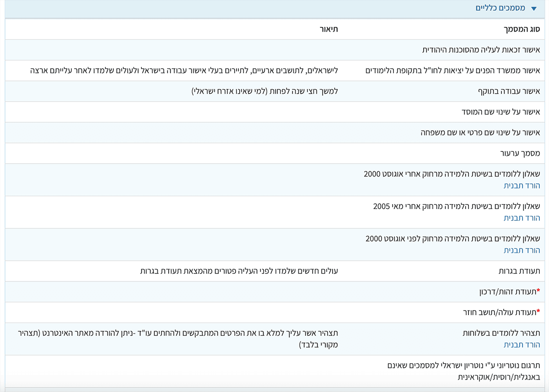Click the תיאור column header
Image resolution: width=549 pixels, height=392 pixels.
[x=332, y=29]
